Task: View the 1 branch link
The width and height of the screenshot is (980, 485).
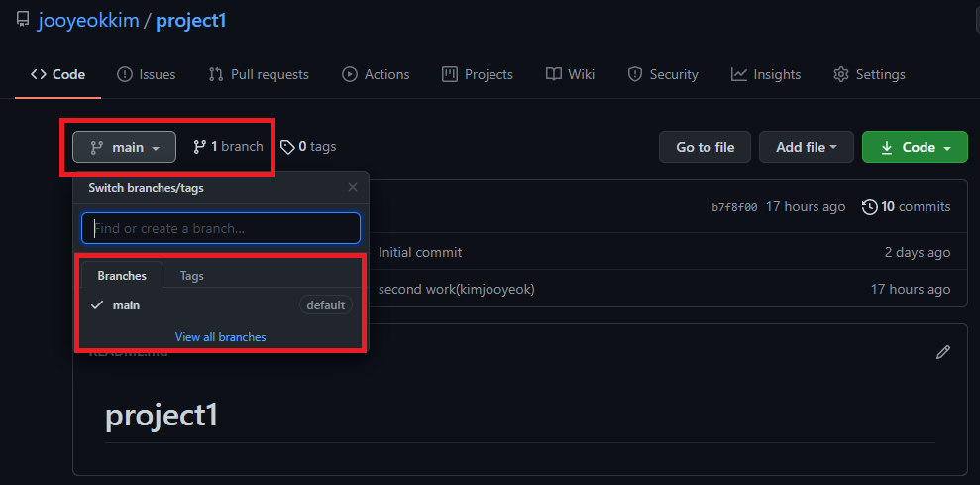Action: point(228,147)
